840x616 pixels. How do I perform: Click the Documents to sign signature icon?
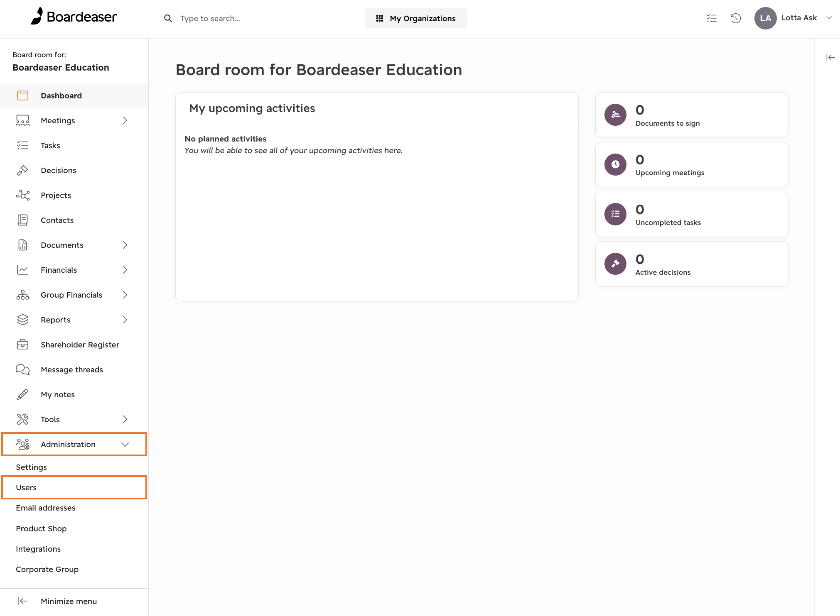(x=615, y=115)
